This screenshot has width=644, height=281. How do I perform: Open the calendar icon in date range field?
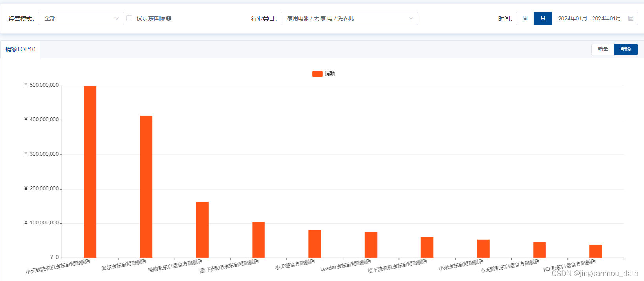click(631, 18)
